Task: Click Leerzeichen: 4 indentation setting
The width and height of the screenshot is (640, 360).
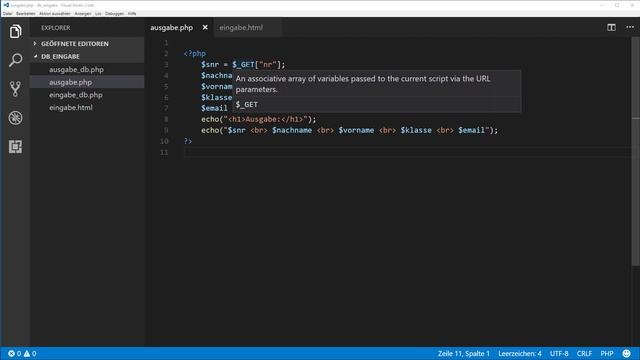Action: click(520, 353)
